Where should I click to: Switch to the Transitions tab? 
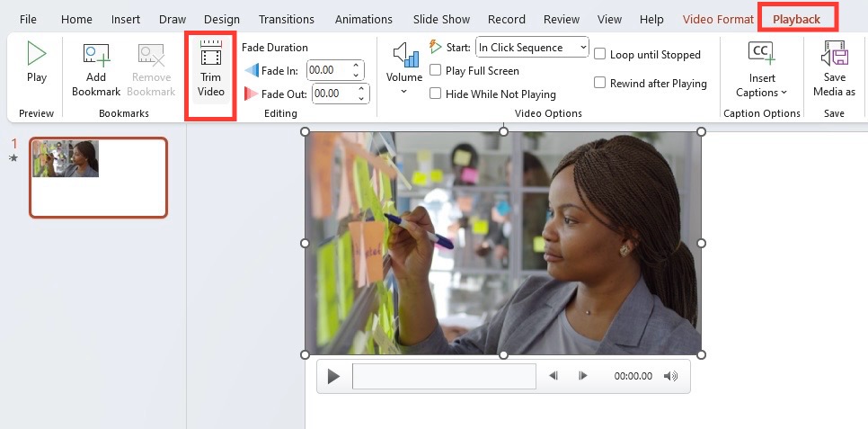click(x=287, y=20)
